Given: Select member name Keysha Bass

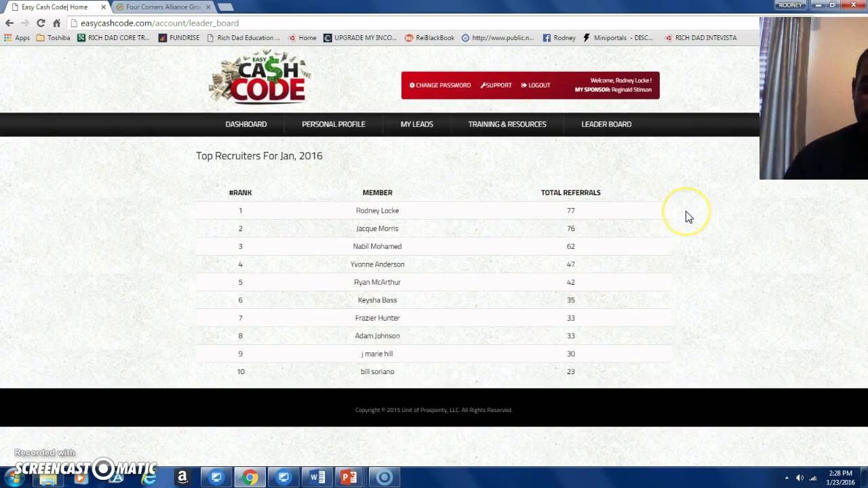Looking at the screenshot, I should pos(378,300).
